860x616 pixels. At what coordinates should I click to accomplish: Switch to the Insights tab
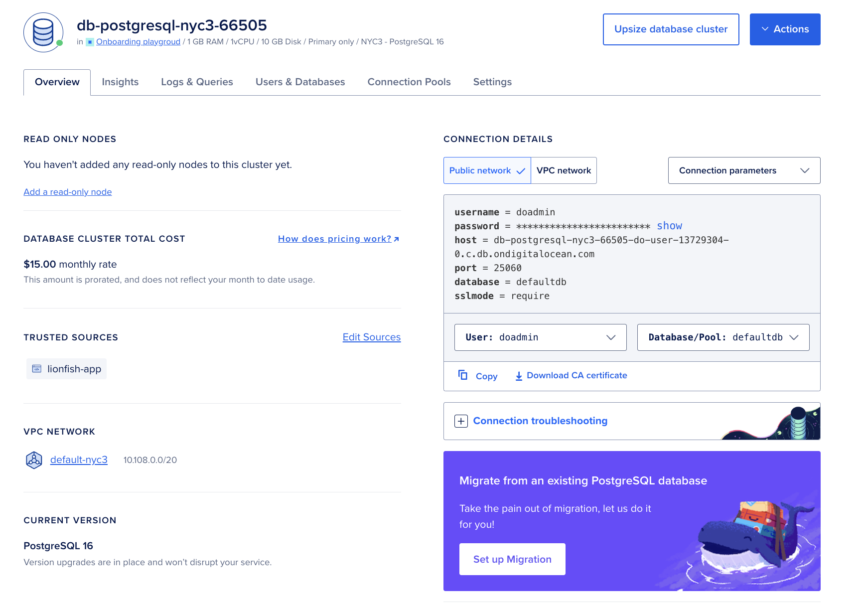tap(120, 82)
